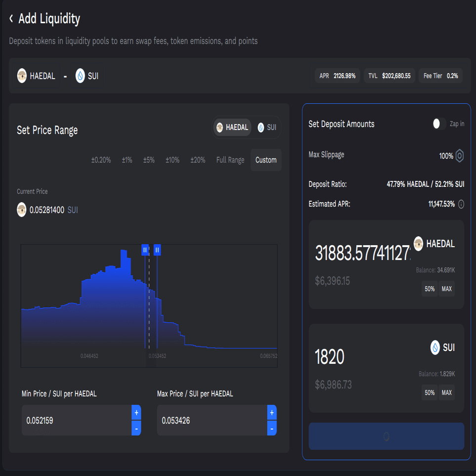Switch price range base to SUI

[x=267, y=127]
